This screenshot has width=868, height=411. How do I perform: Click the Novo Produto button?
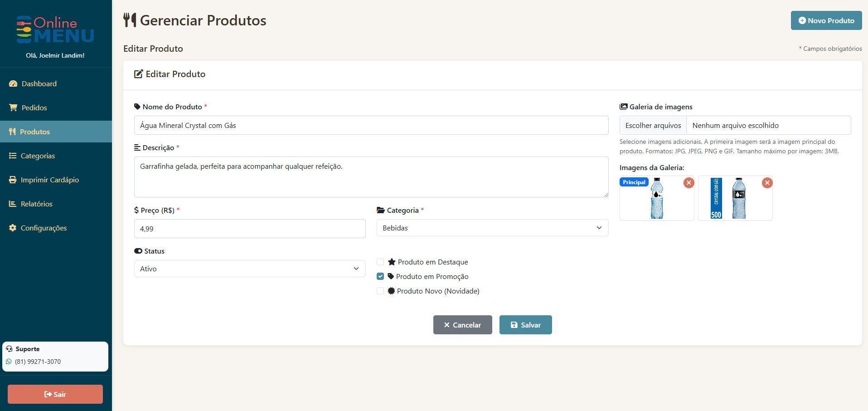[x=826, y=20]
